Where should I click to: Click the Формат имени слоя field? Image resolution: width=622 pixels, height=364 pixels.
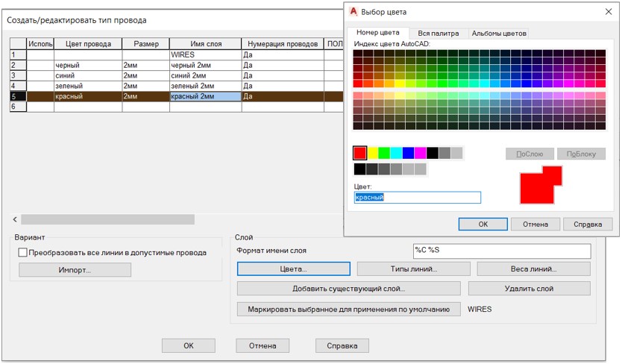[x=501, y=251]
